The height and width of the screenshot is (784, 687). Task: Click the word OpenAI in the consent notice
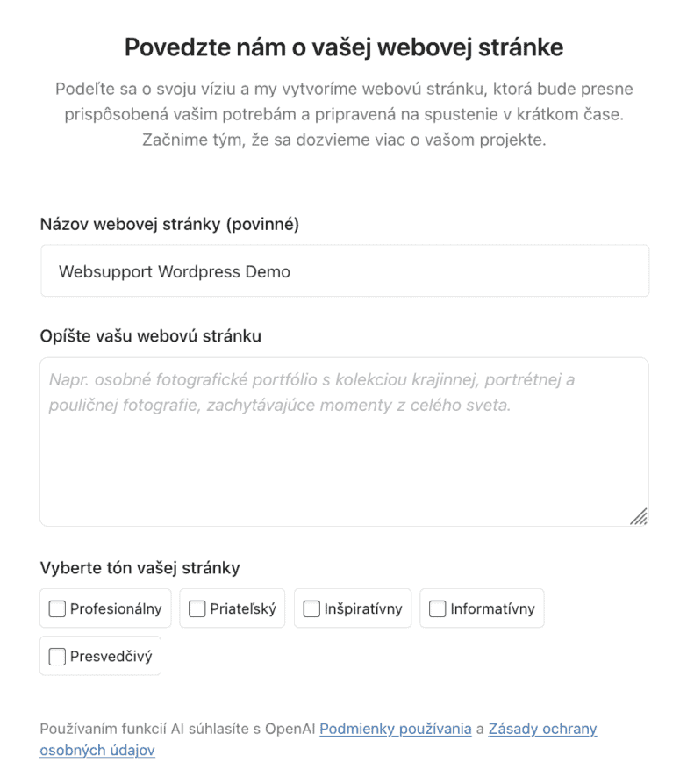[290, 729]
